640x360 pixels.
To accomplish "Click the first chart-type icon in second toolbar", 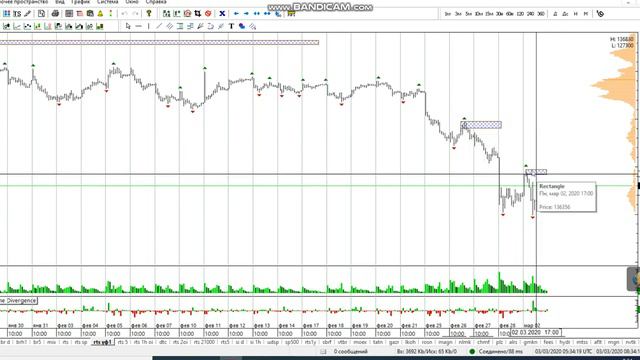I will tap(7, 26).
